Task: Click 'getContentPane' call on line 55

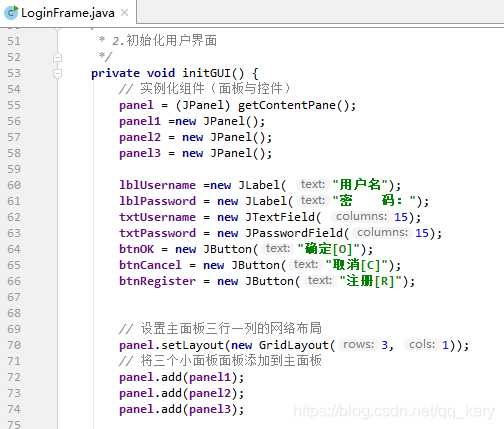Action: tap(287, 105)
